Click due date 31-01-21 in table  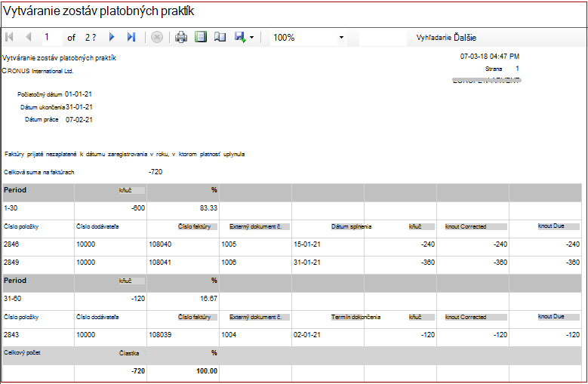[307, 263]
